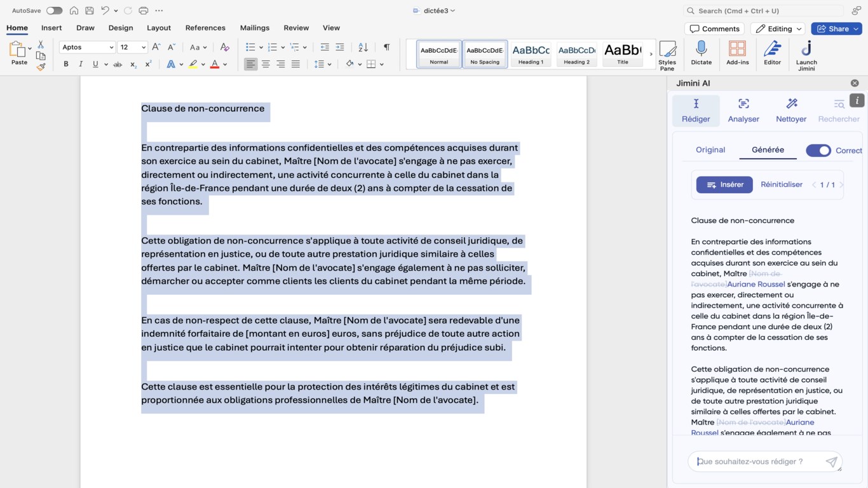This screenshot has height=488, width=868.
Task: Open the Review ribbon tab
Action: tap(296, 28)
